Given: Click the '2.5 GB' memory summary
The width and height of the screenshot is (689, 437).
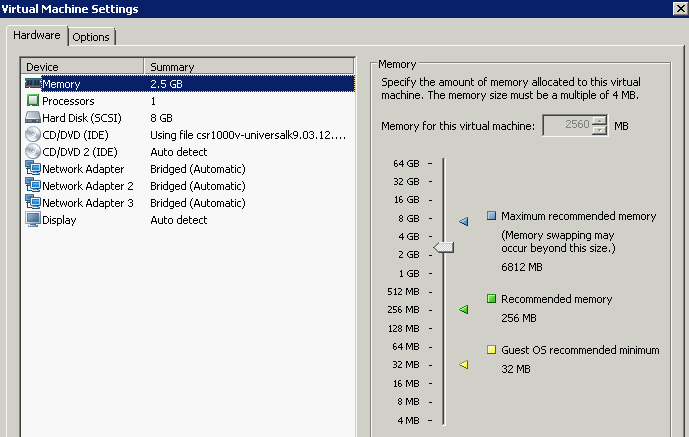Looking at the screenshot, I should coord(166,84).
